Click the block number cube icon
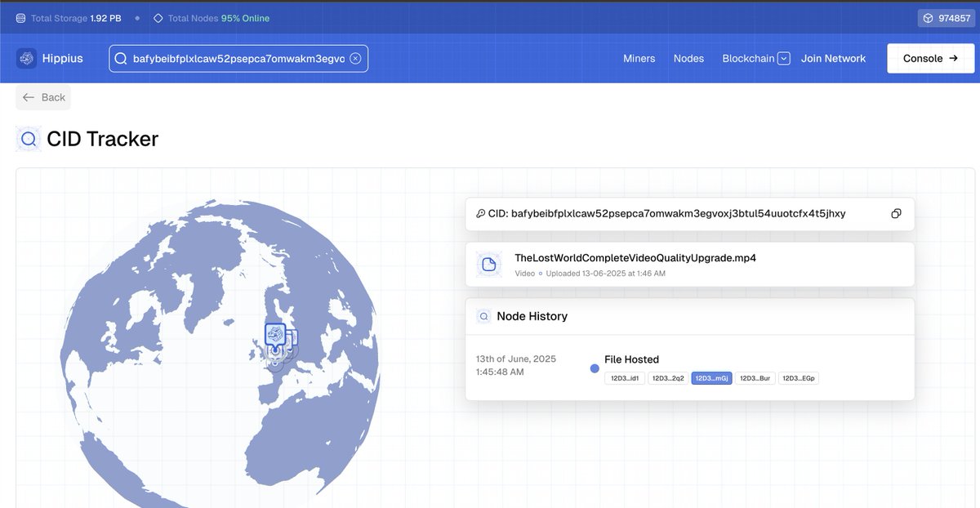980x508 pixels. [928, 18]
